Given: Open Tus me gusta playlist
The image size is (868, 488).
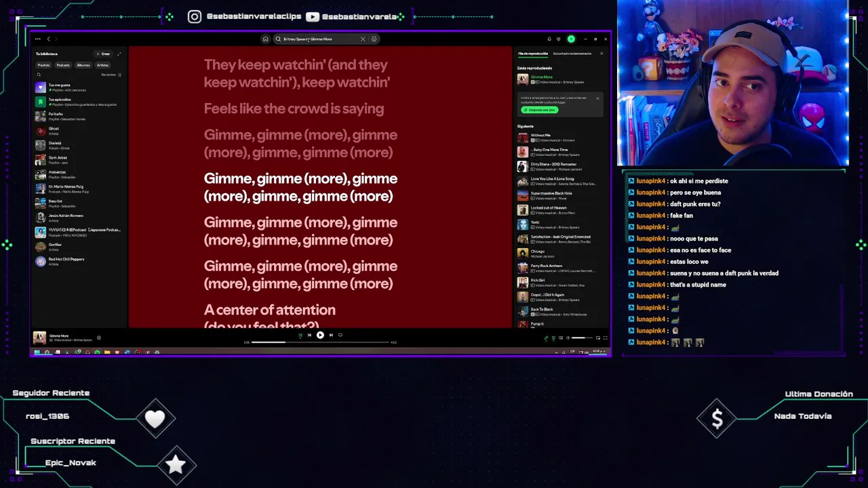Looking at the screenshot, I should point(80,87).
